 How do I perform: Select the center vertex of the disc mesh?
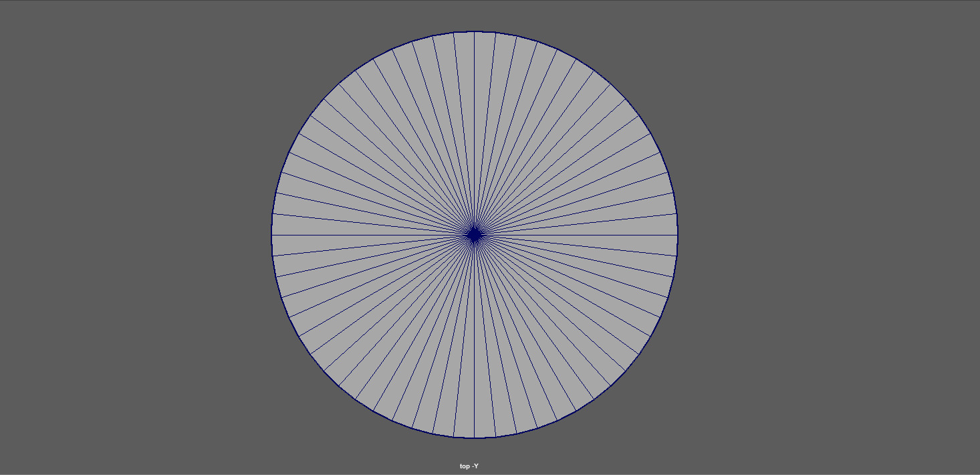475,235
